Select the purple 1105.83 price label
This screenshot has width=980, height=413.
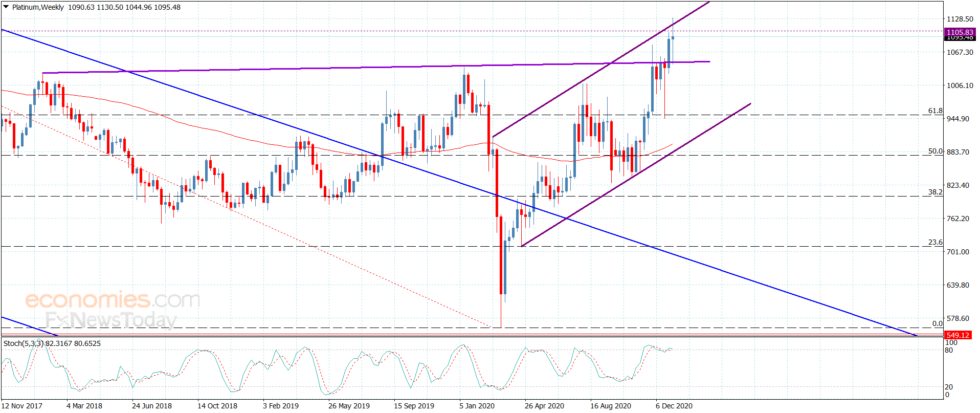click(960, 32)
